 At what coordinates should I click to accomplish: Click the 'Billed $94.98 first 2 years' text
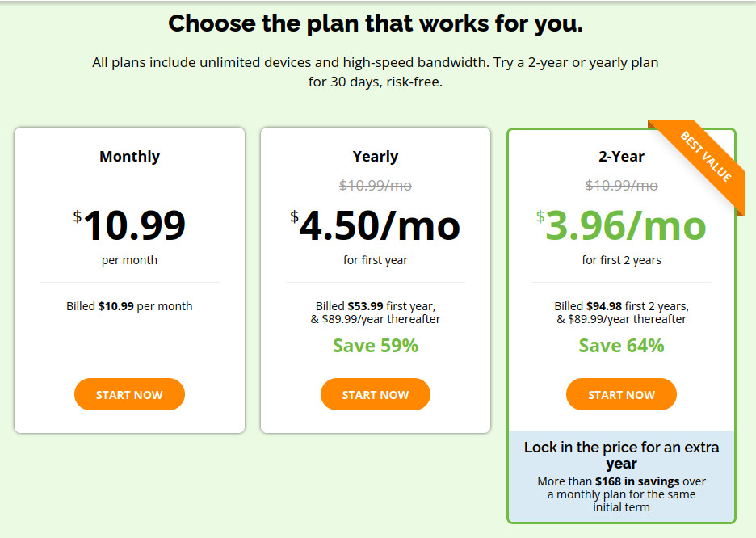(621, 306)
